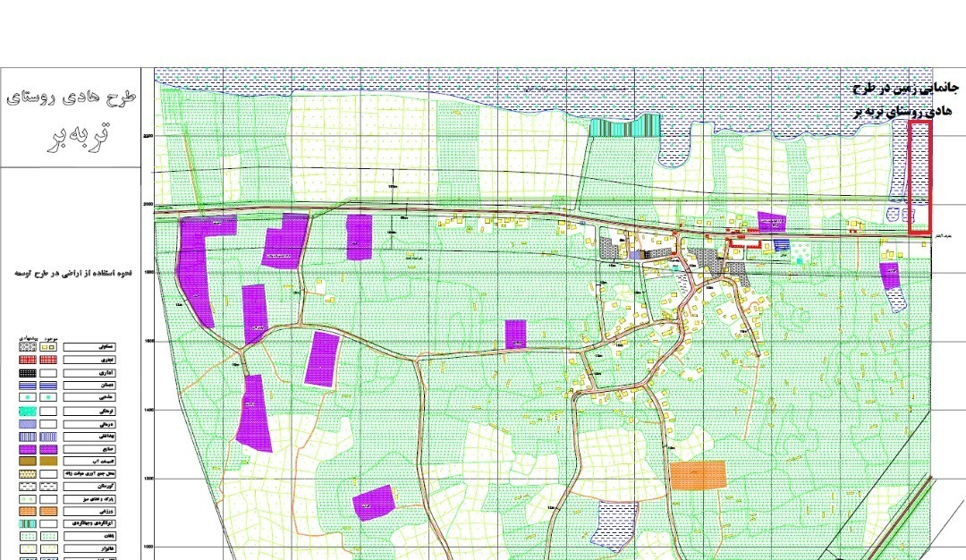The height and width of the screenshot is (560, 966).
Task: Click the 'پیشنهادی' column header above the legend
Action: pyautogui.click(x=28, y=339)
